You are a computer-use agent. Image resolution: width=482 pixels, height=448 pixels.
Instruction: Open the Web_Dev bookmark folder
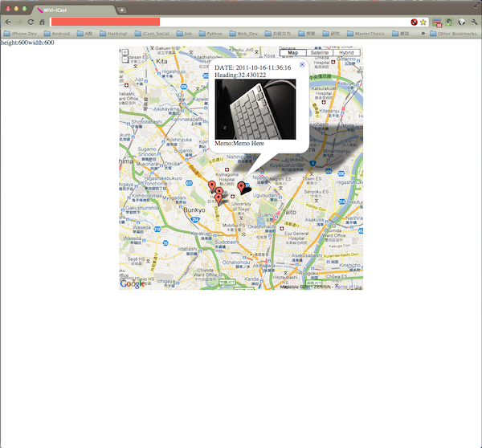pyautogui.click(x=243, y=34)
